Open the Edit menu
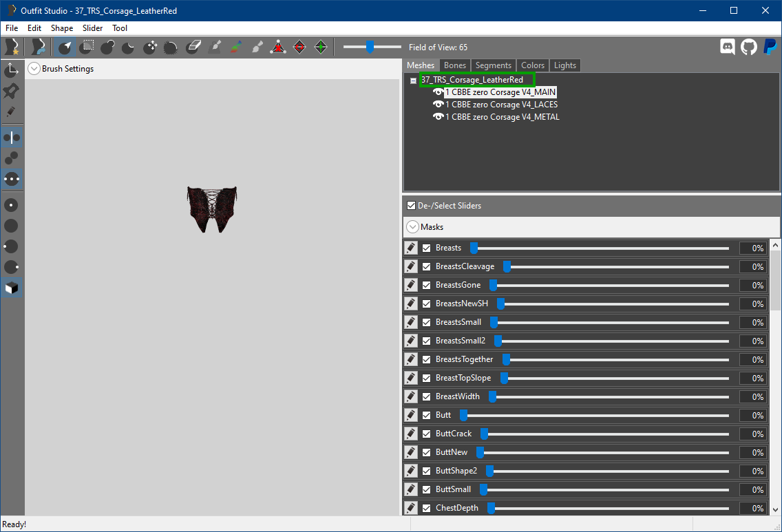This screenshot has width=782, height=532. (34, 28)
